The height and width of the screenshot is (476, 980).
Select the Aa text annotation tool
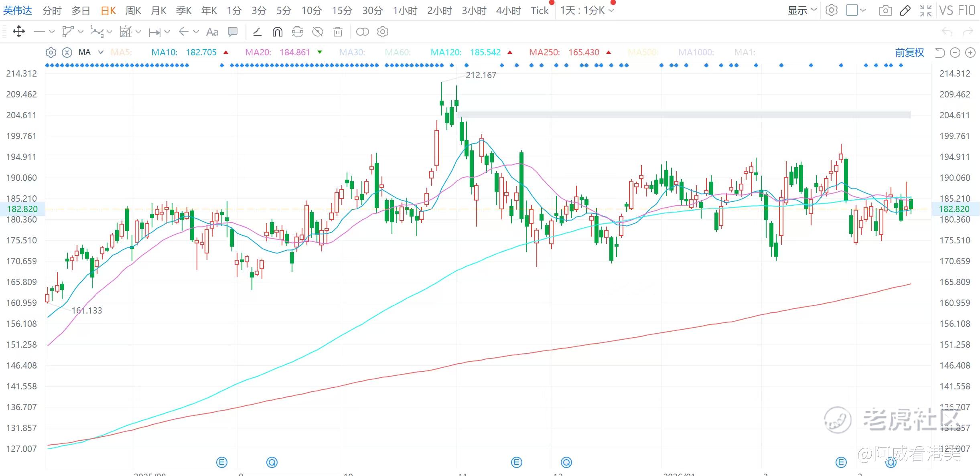(x=212, y=32)
